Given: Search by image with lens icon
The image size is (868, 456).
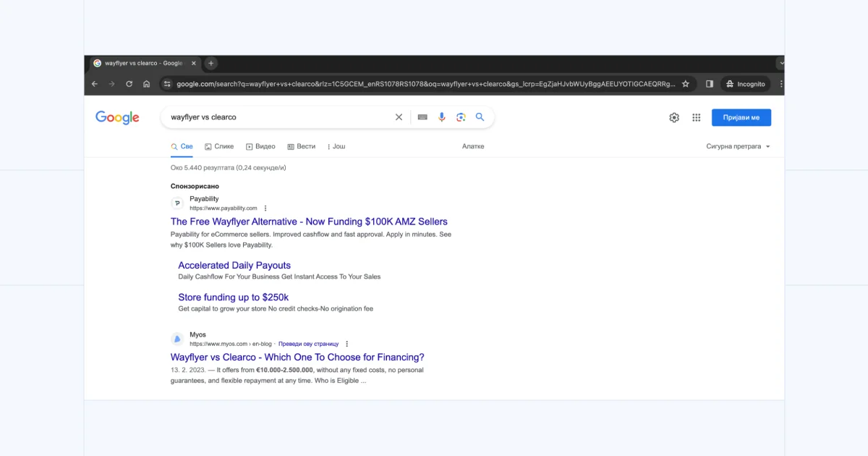Looking at the screenshot, I should [x=461, y=117].
